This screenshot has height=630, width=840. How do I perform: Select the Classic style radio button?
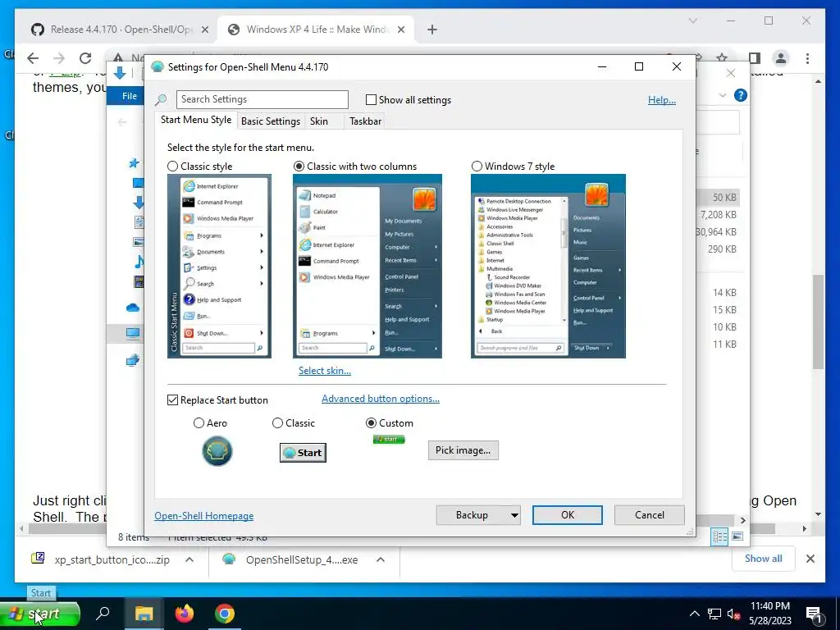(172, 167)
